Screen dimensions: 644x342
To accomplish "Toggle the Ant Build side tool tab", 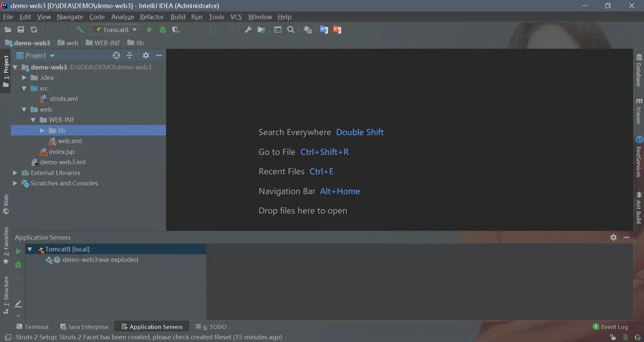I will click(x=639, y=207).
